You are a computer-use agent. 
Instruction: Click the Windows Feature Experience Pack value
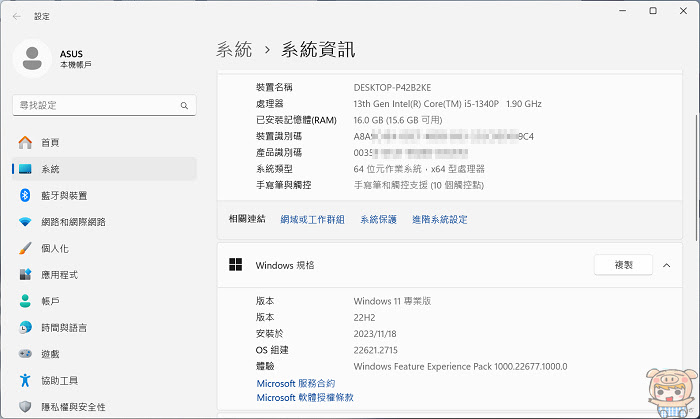(x=460, y=366)
